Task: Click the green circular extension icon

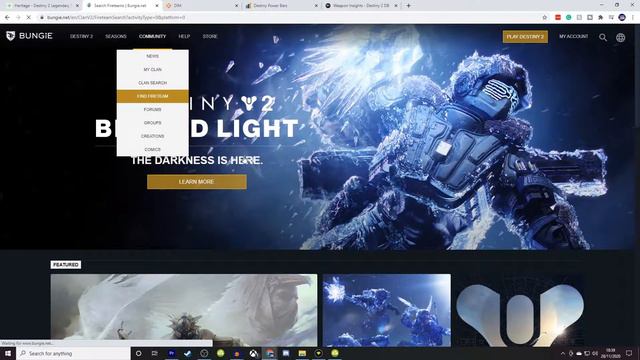Action: 569,18
